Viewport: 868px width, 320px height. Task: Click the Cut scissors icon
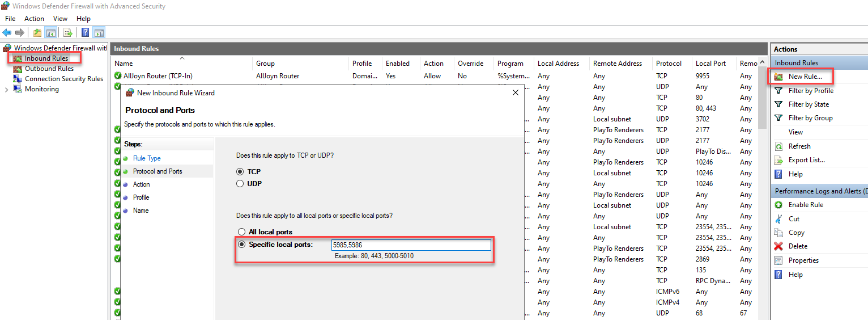[x=778, y=219]
